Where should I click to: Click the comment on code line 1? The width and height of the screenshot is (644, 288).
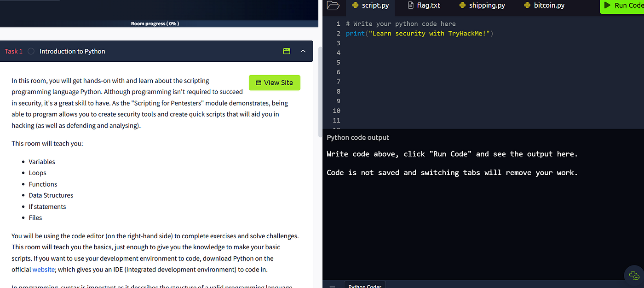tap(401, 24)
